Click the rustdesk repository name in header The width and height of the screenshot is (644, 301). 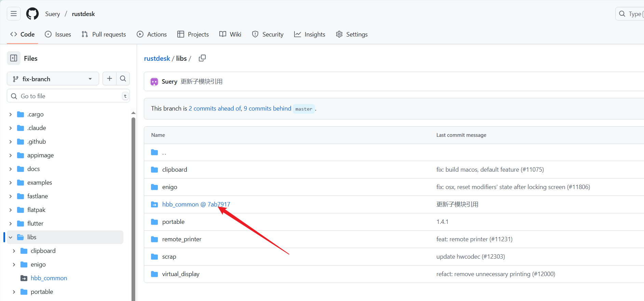(83, 14)
